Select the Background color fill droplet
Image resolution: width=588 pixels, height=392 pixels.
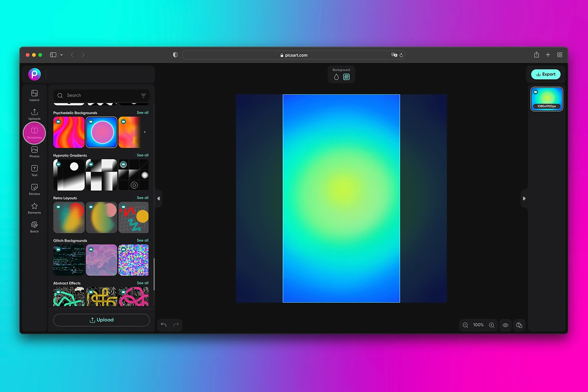click(336, 77)
